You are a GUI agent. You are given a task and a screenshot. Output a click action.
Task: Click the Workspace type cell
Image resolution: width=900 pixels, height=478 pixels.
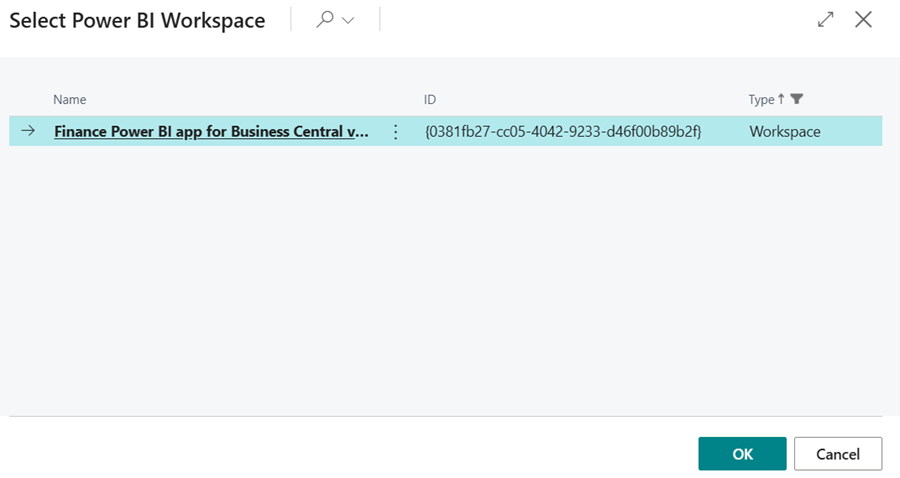pyautogui.click(x=784, y=132)
